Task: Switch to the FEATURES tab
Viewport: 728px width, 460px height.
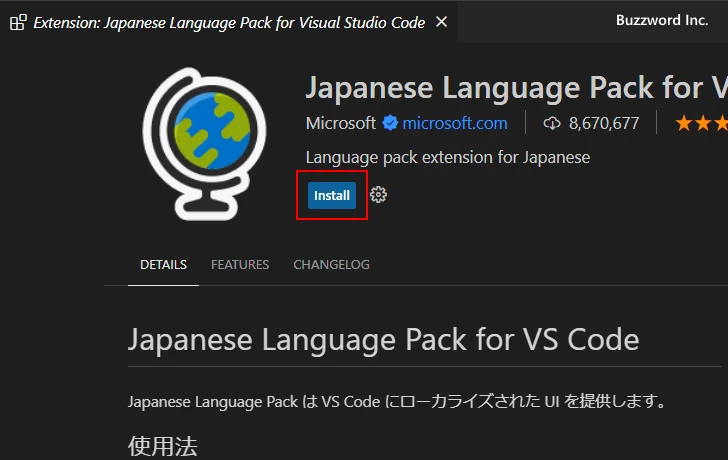Action: point(240,265)
